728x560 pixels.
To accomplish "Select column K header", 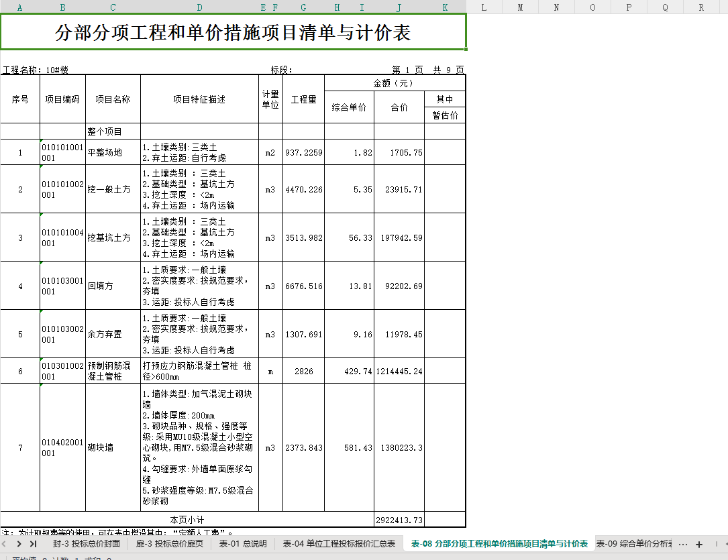I will click(446, 7).
